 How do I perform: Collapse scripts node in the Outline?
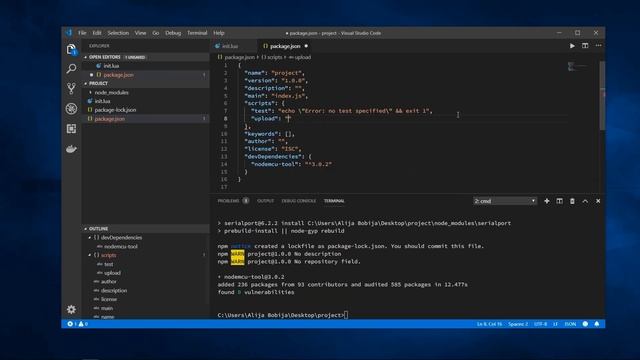point(90,255)
